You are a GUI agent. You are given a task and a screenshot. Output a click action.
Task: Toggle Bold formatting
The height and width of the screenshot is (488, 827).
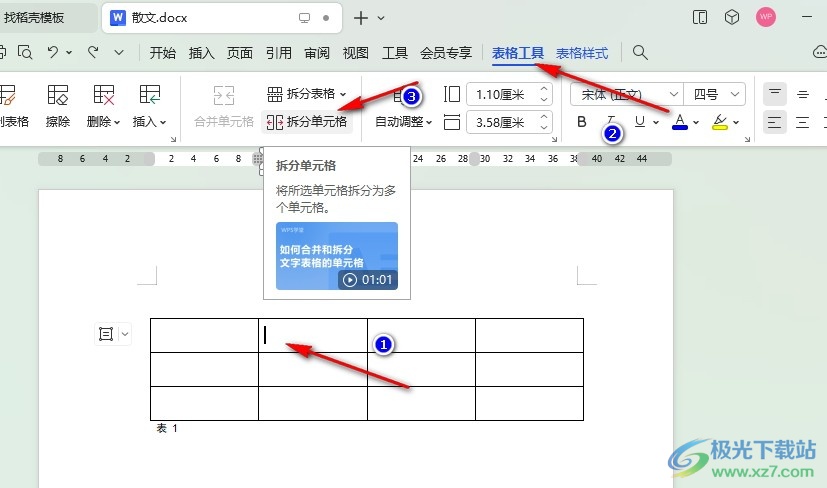582,122
